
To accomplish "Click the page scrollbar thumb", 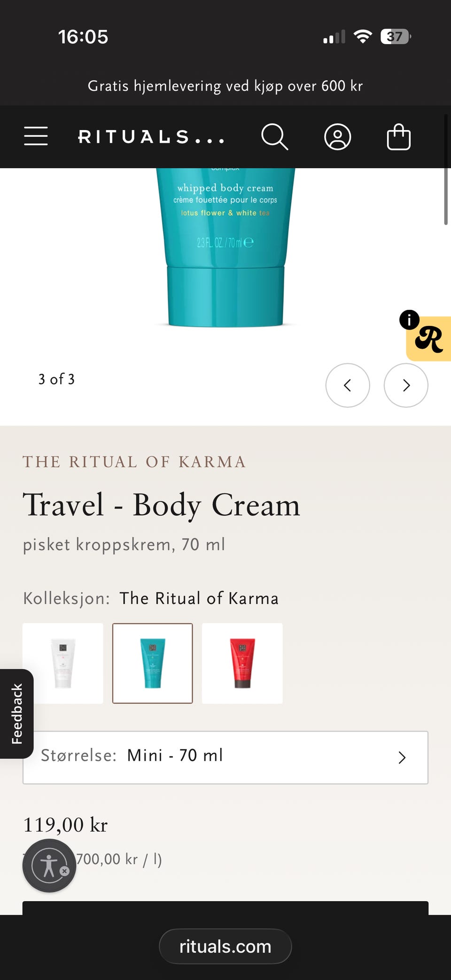I will [x=446, y=170].
